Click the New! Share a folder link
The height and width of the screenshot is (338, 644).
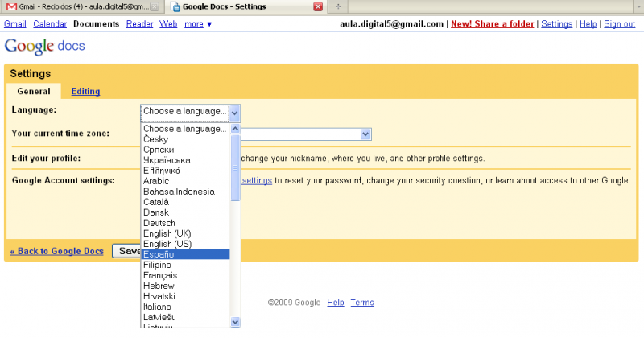(x=492, y=24)
